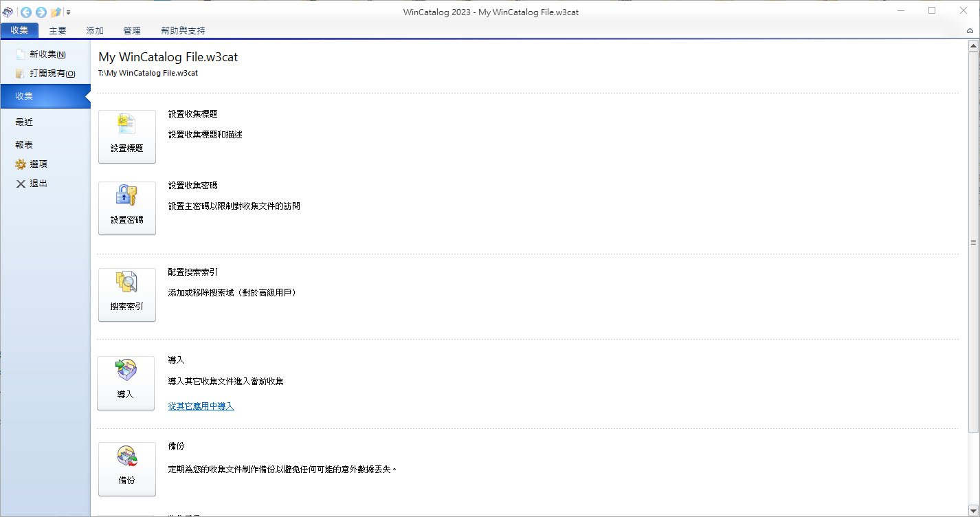The height and width of the screenshot is (517, 980).
Task: Open the 幫助與支持 menu
Action: [x=181, y=30]
